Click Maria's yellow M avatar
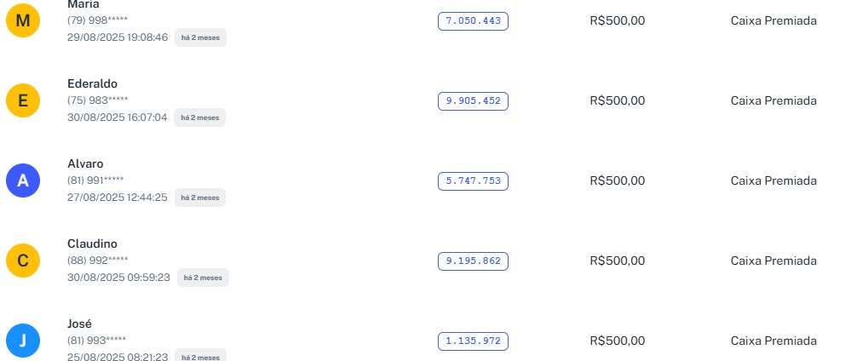Viewport: 868px width, 361px height. [x=23, y=20]
